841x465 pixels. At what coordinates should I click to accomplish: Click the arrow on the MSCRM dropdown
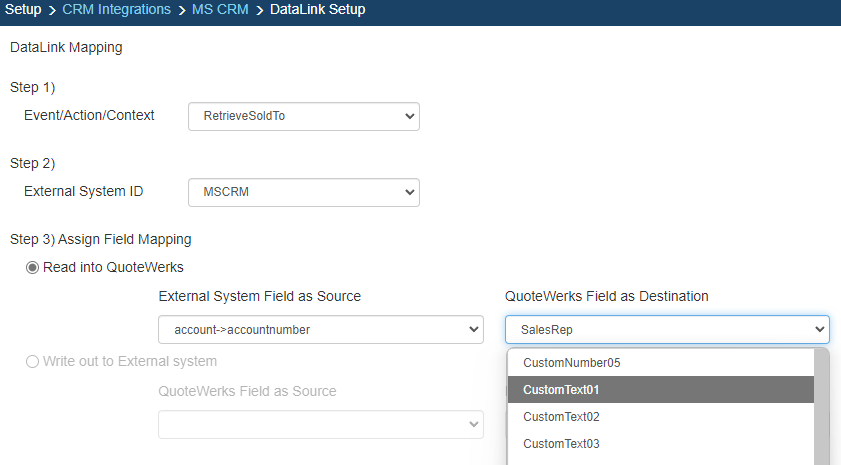(x=409, y=192)
